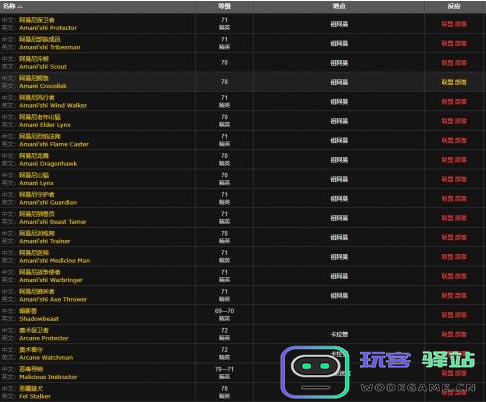The height and width of the screenshot is (402, 486).
Task: Click the location in the Amani Dragonhawk row
Action: (x=339, y=160)
